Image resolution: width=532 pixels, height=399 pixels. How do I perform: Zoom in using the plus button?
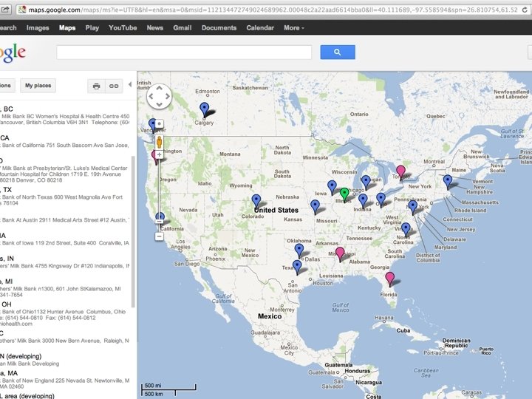point(159,154)
